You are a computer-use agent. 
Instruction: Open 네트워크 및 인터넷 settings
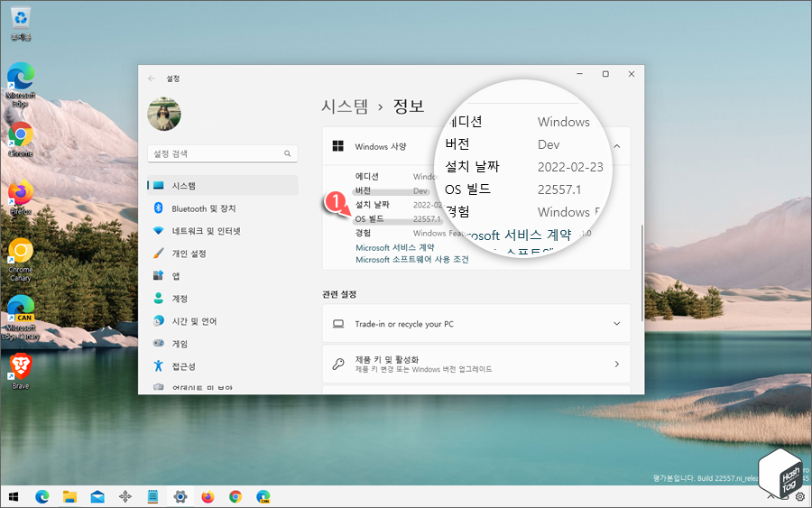click(x=223, y=231)
